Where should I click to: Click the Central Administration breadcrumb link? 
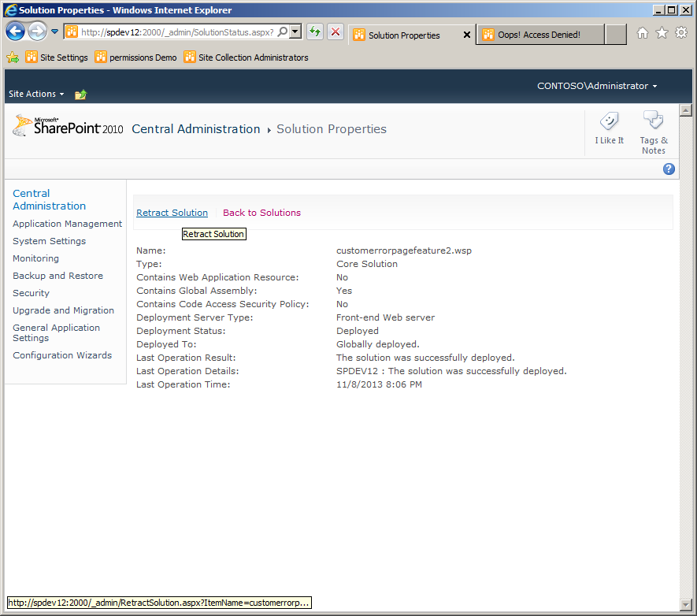[196, 129]
